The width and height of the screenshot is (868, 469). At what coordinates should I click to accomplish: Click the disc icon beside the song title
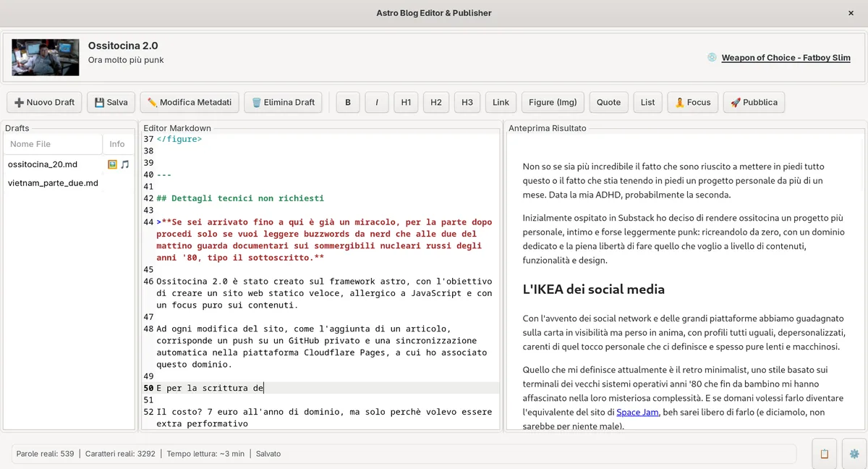[712, 57]
